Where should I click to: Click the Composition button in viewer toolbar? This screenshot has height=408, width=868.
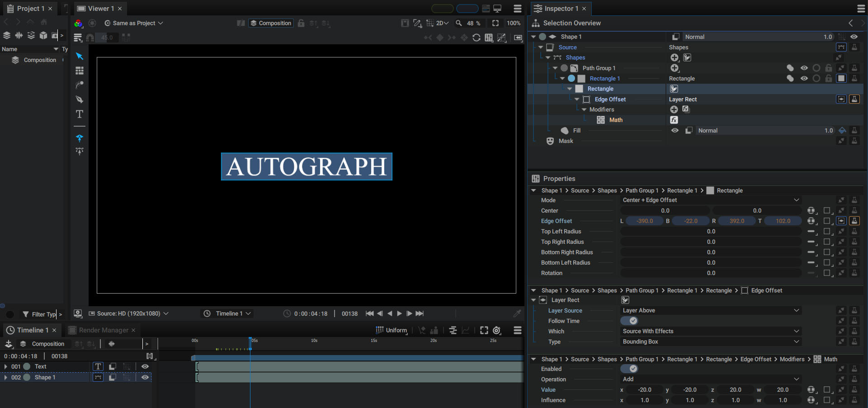[x=271, y=23]
